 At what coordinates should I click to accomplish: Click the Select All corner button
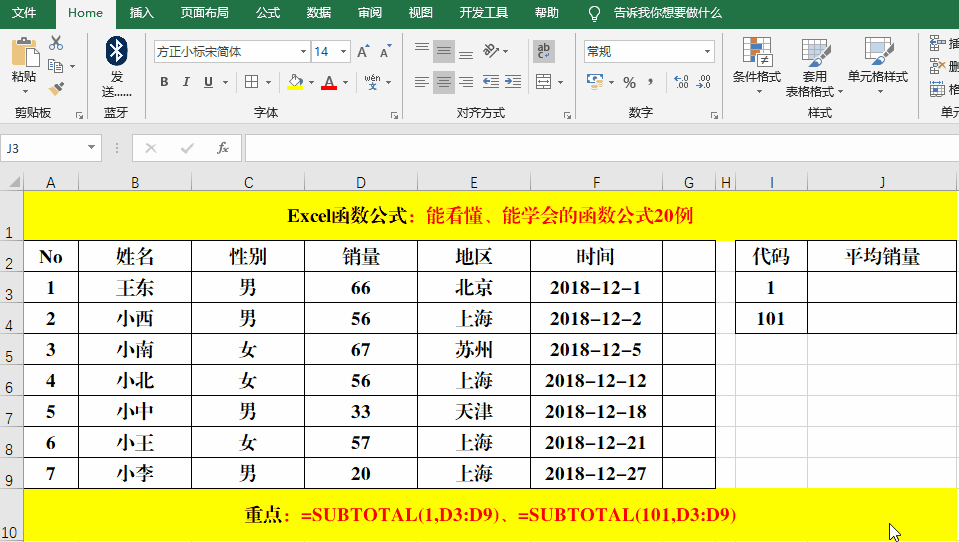click(x=12, y=182)
